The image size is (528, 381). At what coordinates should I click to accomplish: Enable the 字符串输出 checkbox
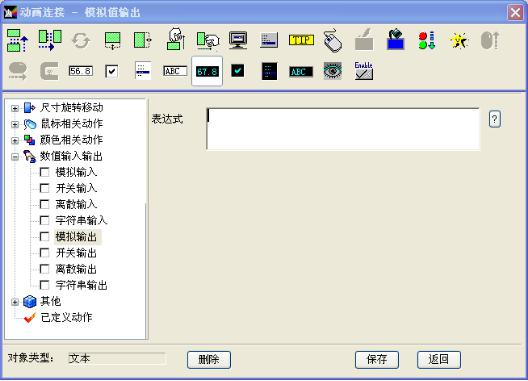point(44,285)
